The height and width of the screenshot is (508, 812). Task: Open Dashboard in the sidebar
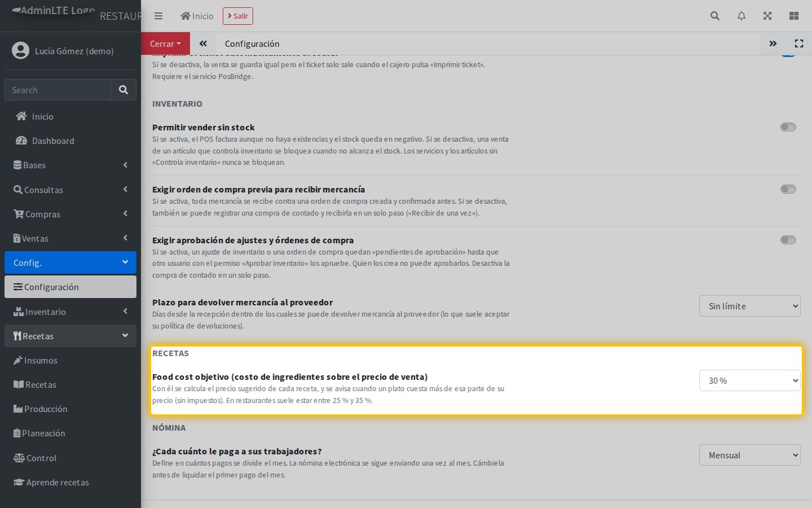click(70, 141)
